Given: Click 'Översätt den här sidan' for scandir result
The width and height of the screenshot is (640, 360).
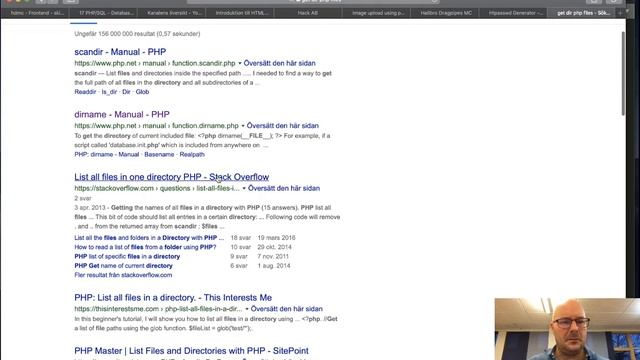Looking at the screenshot, I should pos(280,63).
